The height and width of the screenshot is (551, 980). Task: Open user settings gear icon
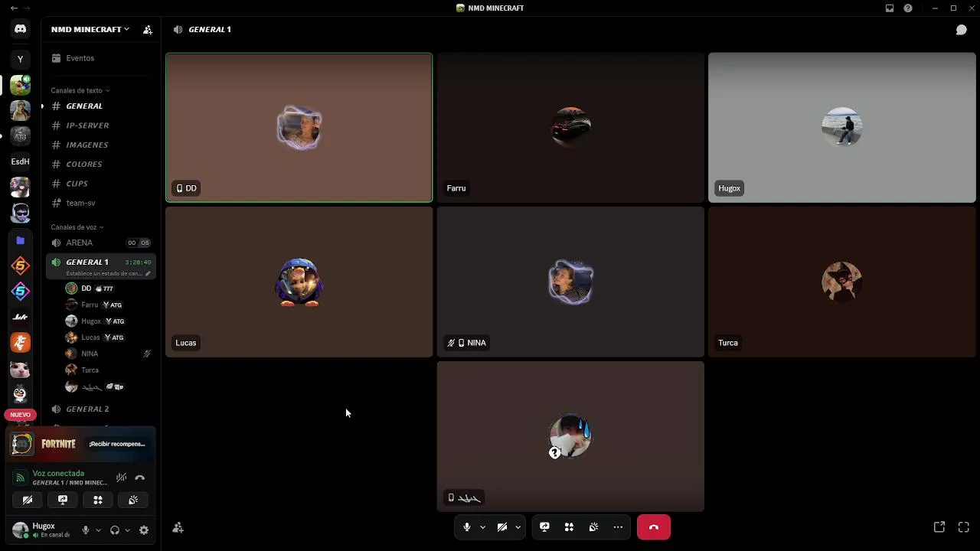tap(144, 530)
